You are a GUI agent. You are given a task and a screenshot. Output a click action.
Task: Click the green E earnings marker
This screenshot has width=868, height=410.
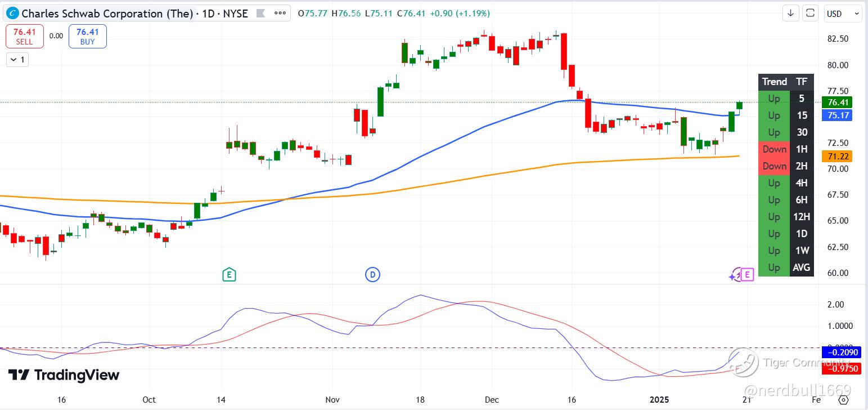[228, 275]
